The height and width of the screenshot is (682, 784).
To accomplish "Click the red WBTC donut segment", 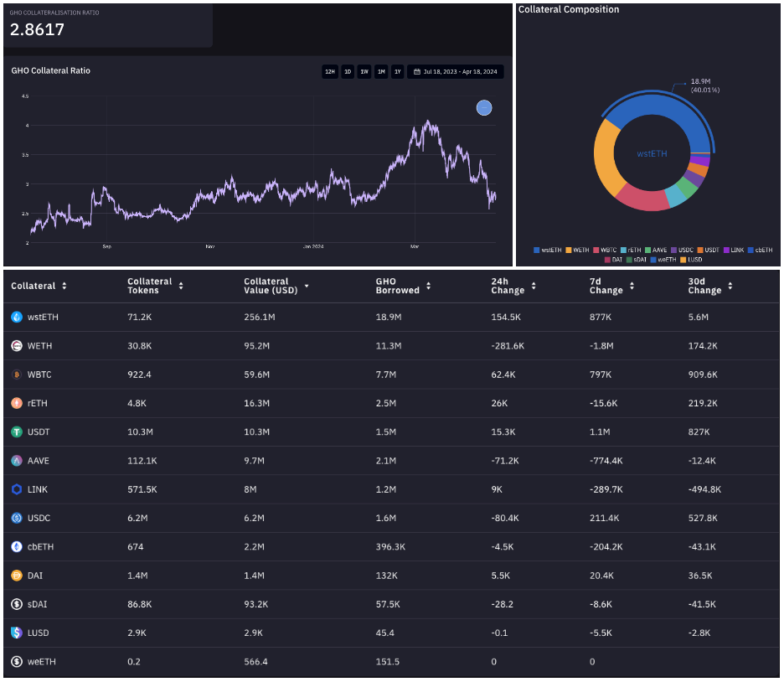I will (645, 199).
